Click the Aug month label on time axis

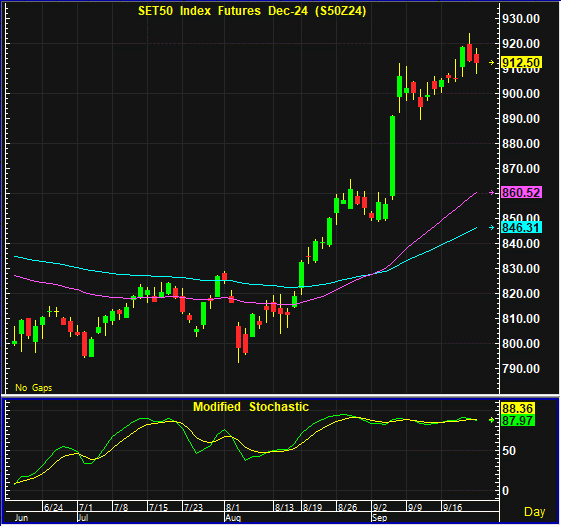[233, 518]
